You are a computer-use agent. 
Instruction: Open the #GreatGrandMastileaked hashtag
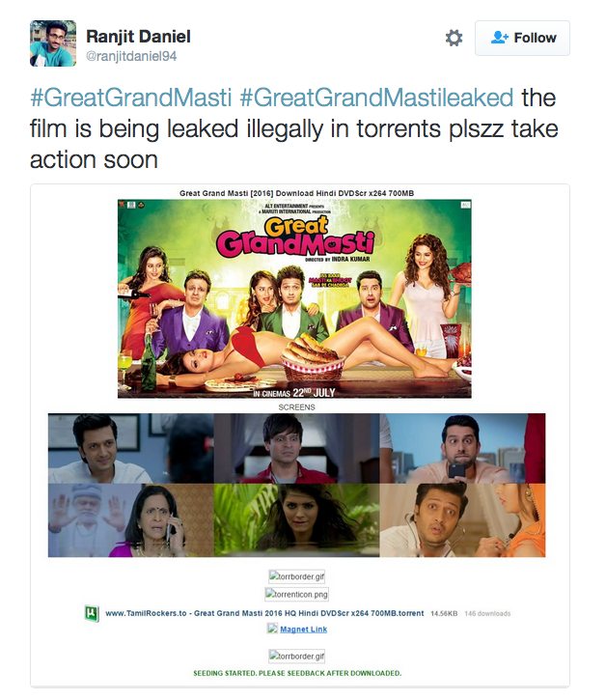point(376,98)
